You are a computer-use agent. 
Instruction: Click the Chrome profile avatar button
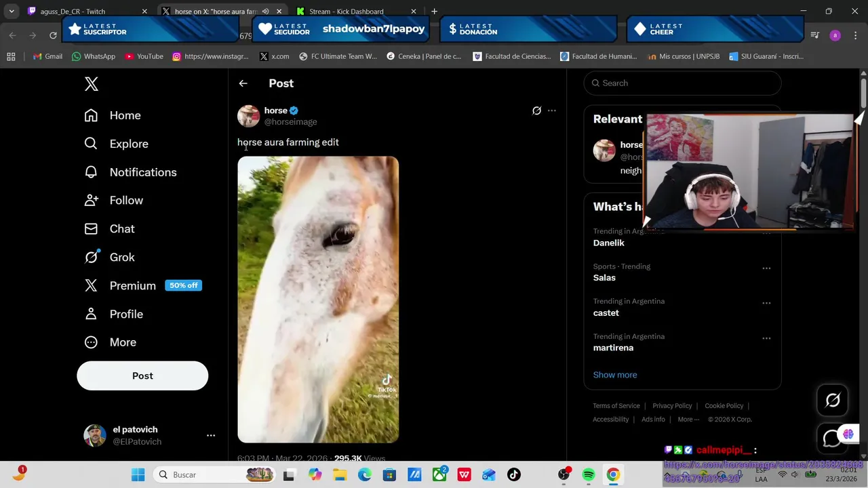click(x=835, y=35)
